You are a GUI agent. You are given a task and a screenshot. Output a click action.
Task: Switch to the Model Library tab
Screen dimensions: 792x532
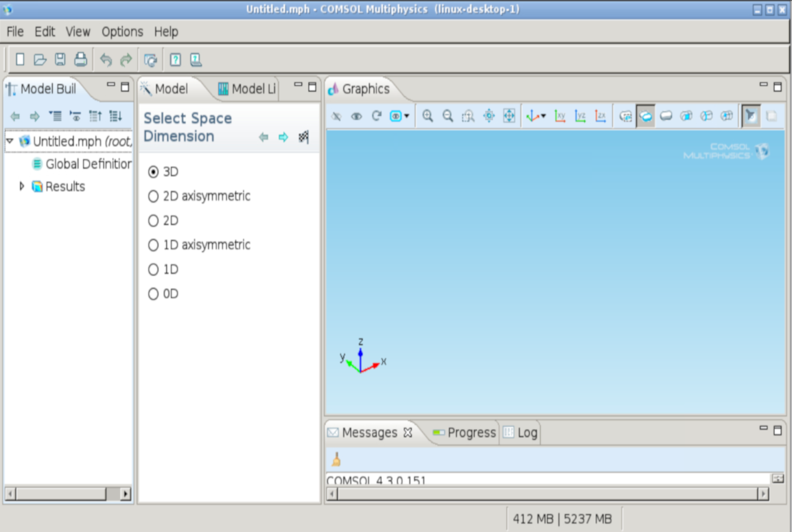tap(246, 89)
